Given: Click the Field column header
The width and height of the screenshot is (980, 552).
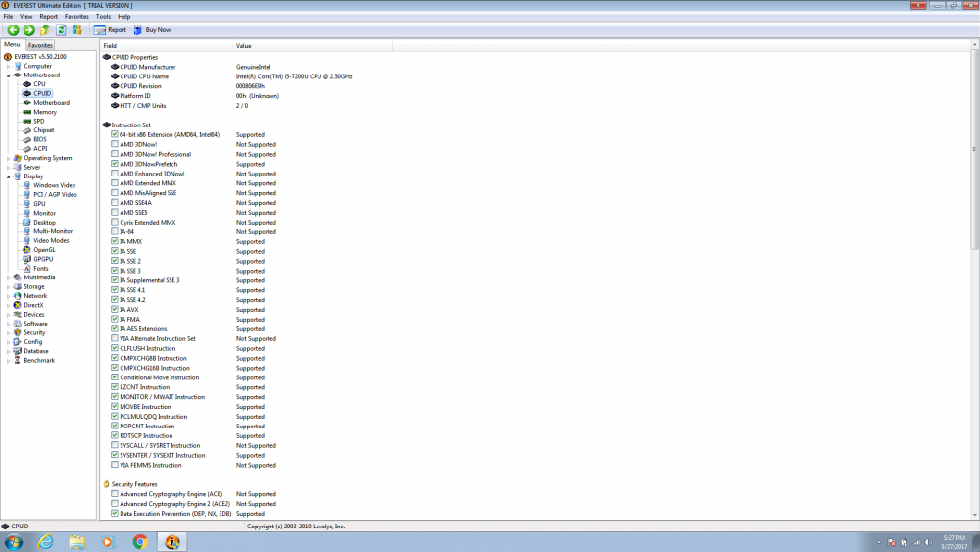Looking at the screenshot, I should tap(167, 46).
